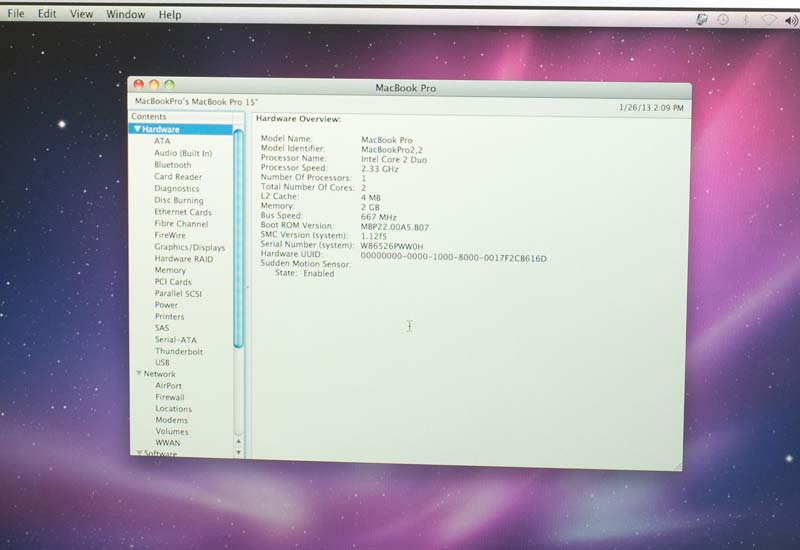This screenshot has height=550, width=800.
Task: Close the MacBook Pro window
Action: [138, 84]
